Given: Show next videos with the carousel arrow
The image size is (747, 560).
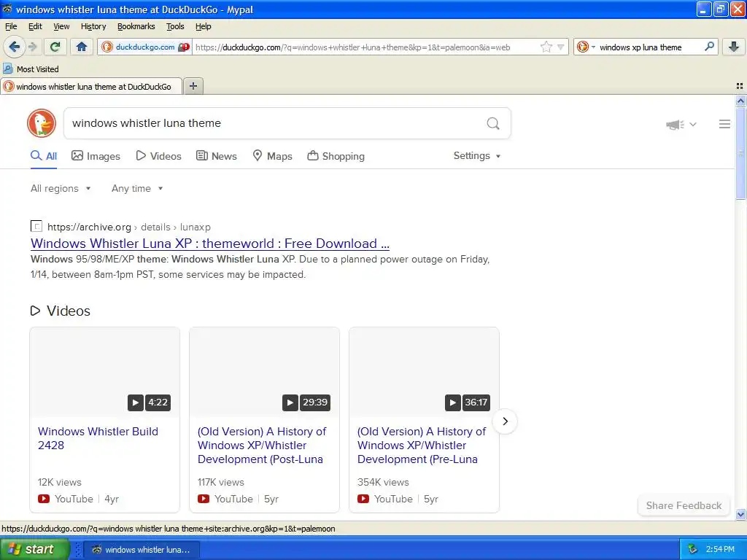Looking at the screenshot, I should (x=505, y=421).
